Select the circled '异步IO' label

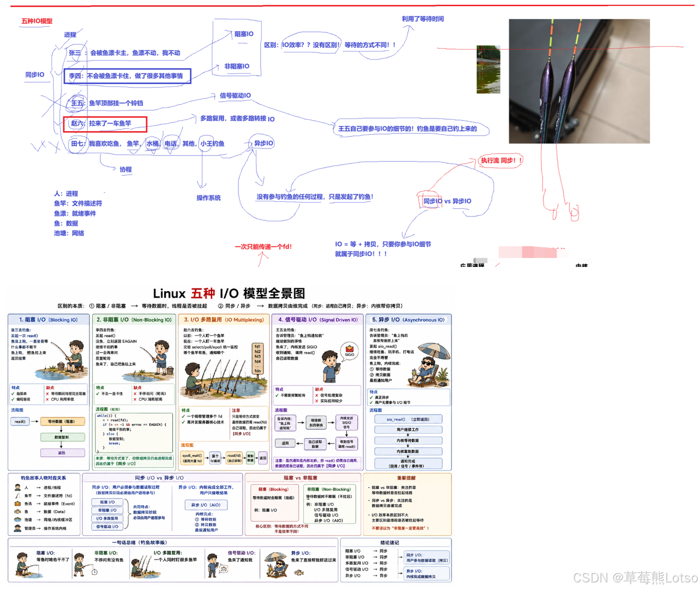pyautogui.click(x=263, y=143)
